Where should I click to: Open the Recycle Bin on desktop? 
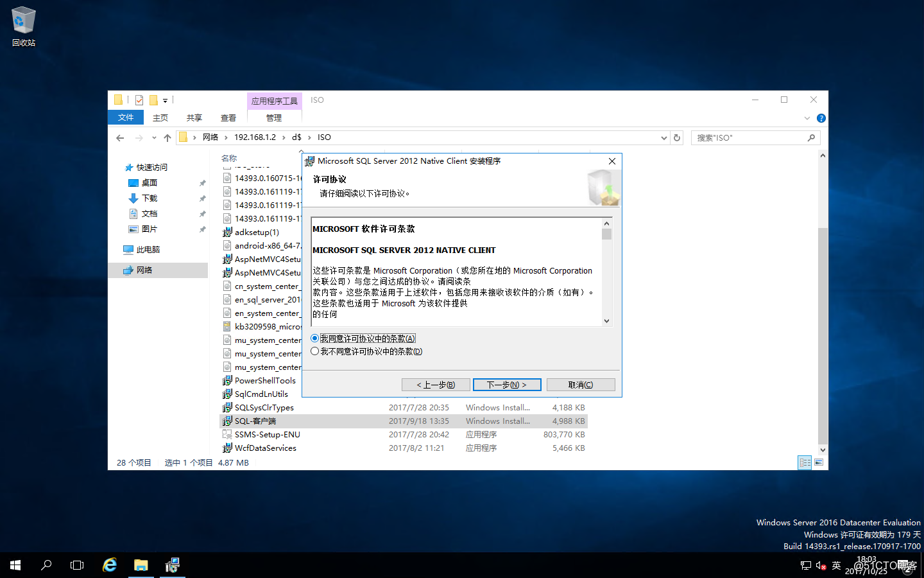[24, 27]
